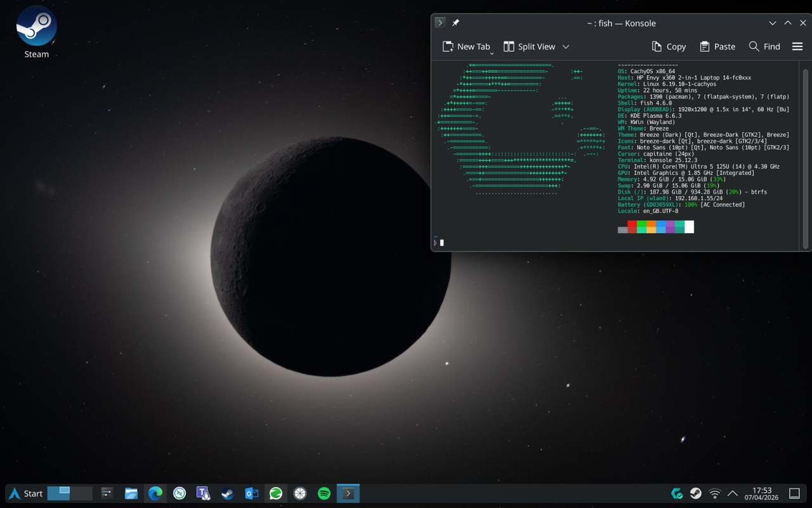Open System Settings from taskbar
The height and width of the screenshot is (508, 812).
click(x=107, y=493)
